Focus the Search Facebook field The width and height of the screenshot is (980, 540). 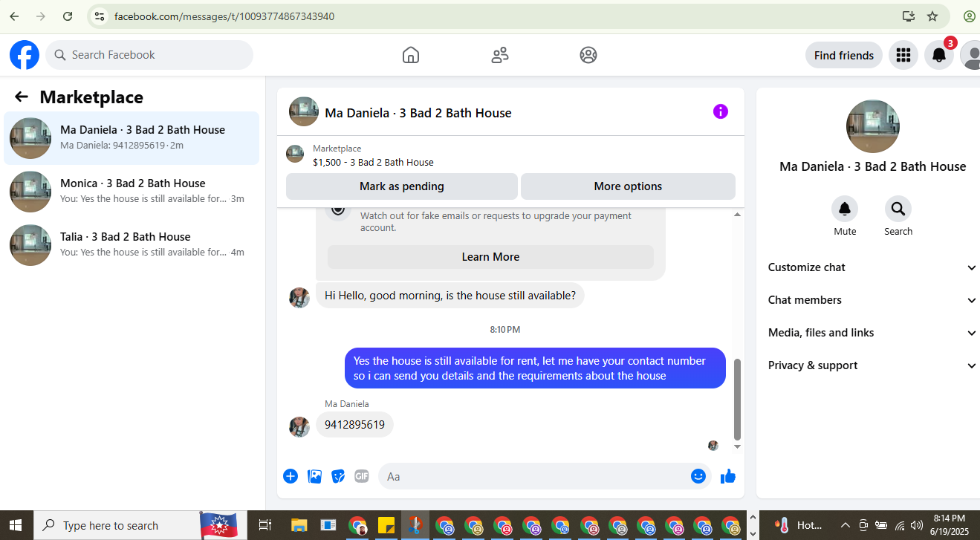(x=149, y=55)
